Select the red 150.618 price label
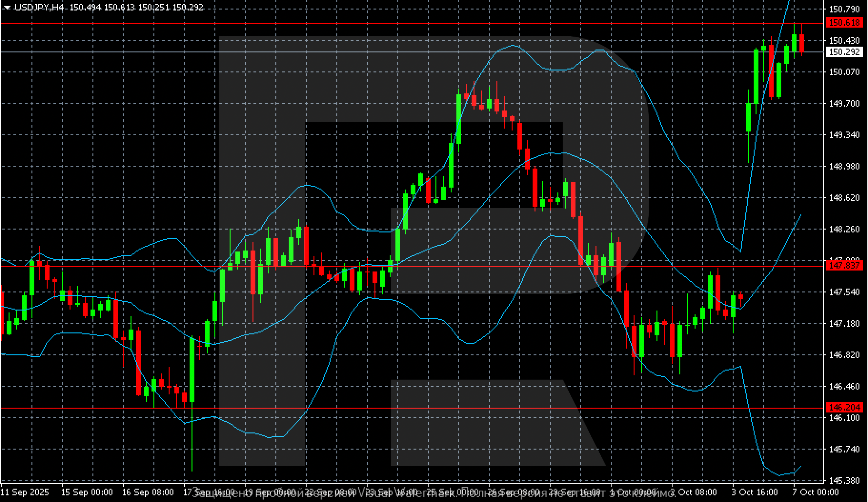The image size is (868, 502). pos(844,22)
